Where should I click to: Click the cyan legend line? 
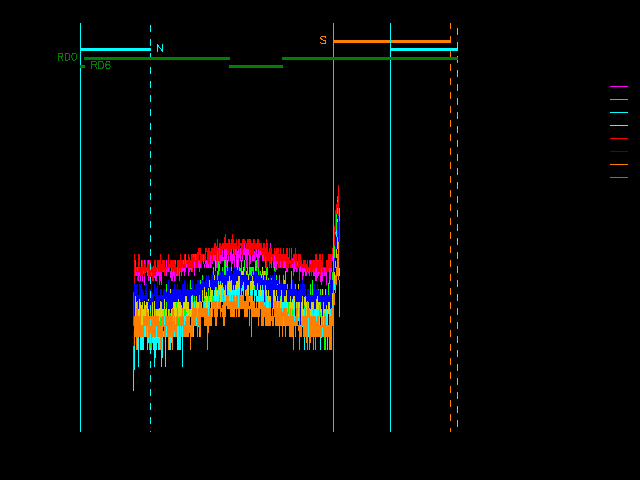pos(619,113)
